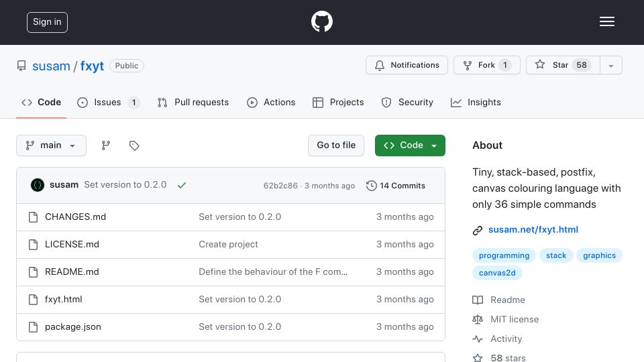The height and width of the screenshot is (362, 644).
Task: Open the Define the behaviour commit message
Action: (273, 271)
